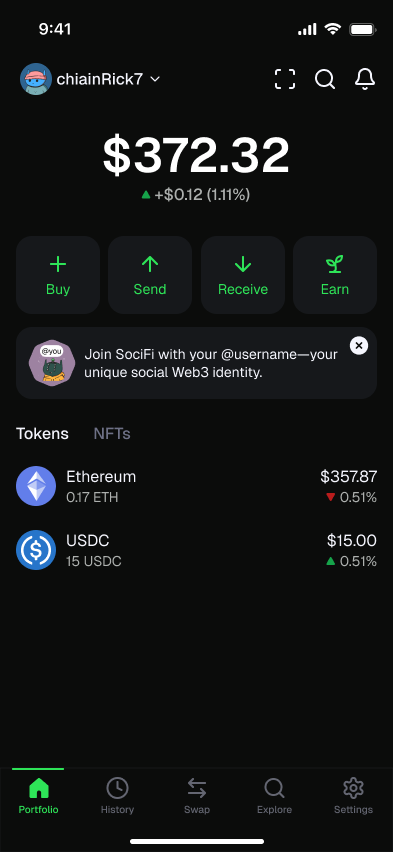
Task: Go to Swap in bottom navigation
Action: pos(196,796)
